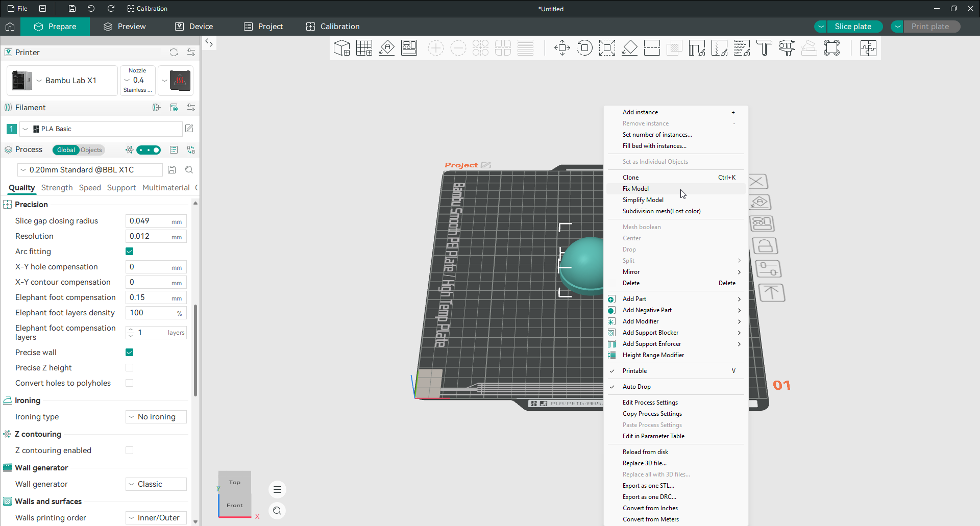The height and width of the screenshot is (526, 980).
Task: Open the Preview tab
Action: 125,27
